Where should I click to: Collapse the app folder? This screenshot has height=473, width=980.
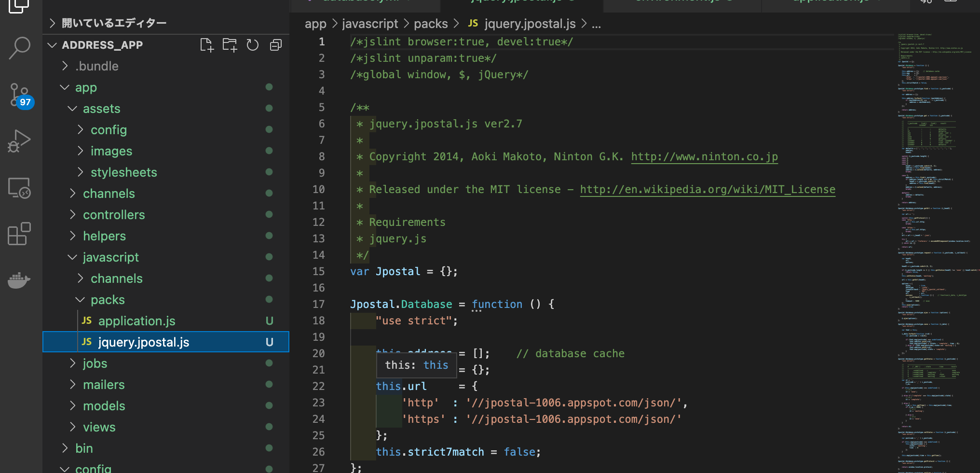pos(65,87)
